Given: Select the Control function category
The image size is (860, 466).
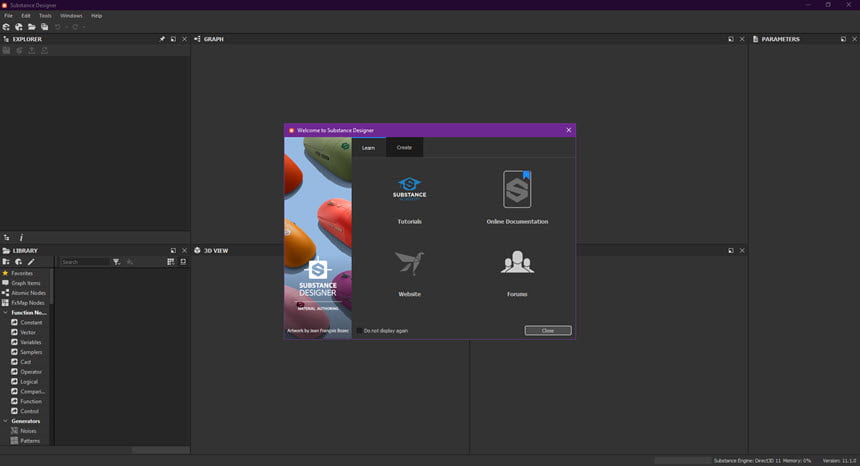Looking at the screenshot, I should point(29,411).
